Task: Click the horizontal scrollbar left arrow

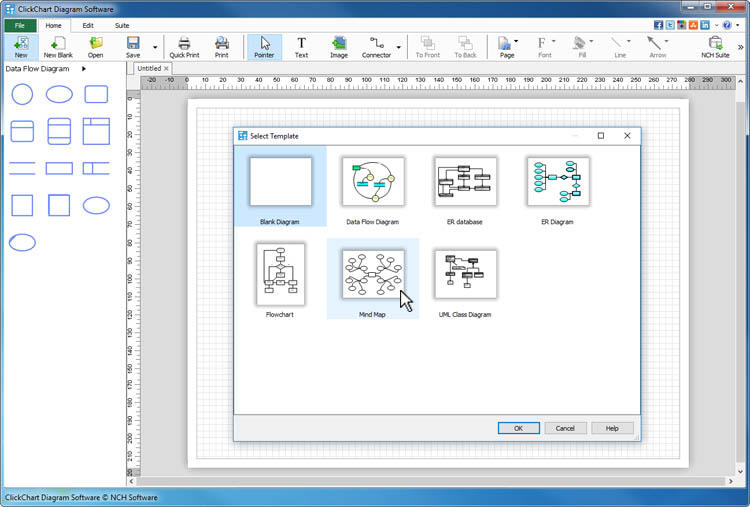Action: click(x=132, y=481)
